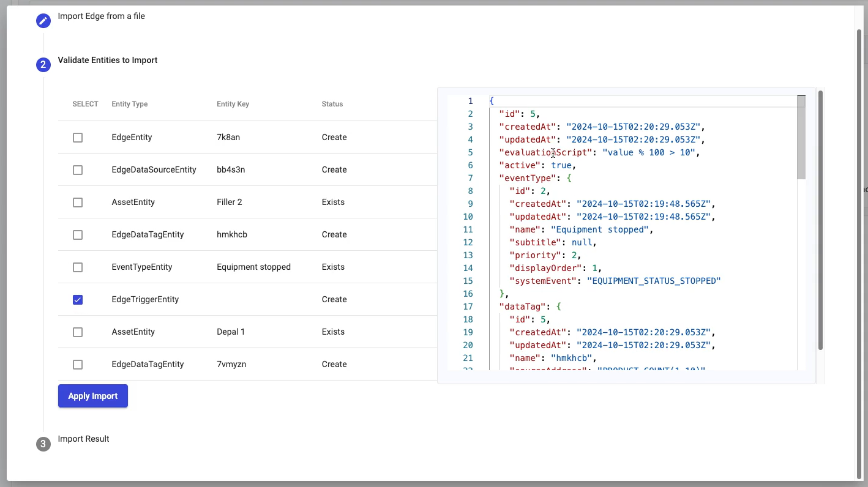Select the EventTypeEntity Equipment stopped checkbox
This screenshot has width=868, height=487.
coord(78,267)
